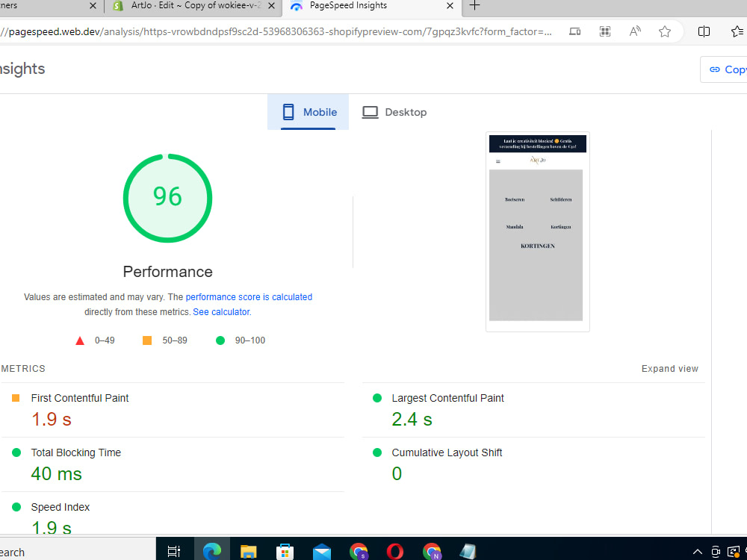Select the Mobile tab
This screenshot has width=747, height=560.
[308, 112]
